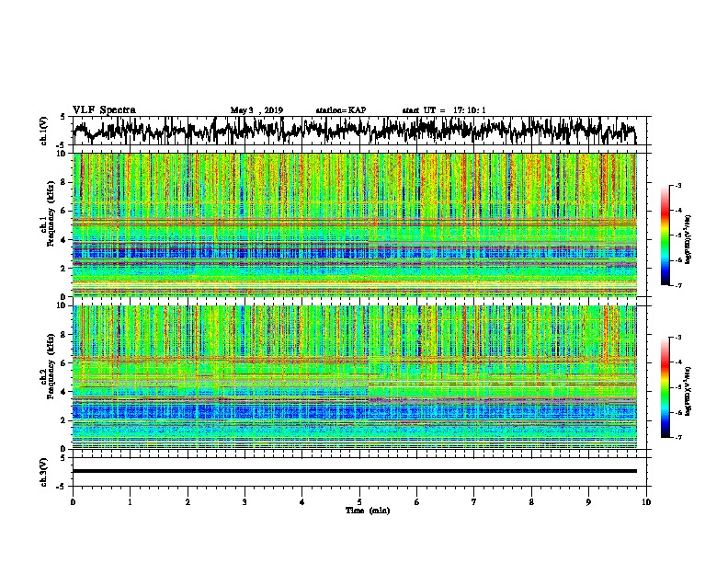Click the "VLF Spectra" title text
Image resolution: width=728 pixels, height=563 pixels.
[x=104, y=110]
